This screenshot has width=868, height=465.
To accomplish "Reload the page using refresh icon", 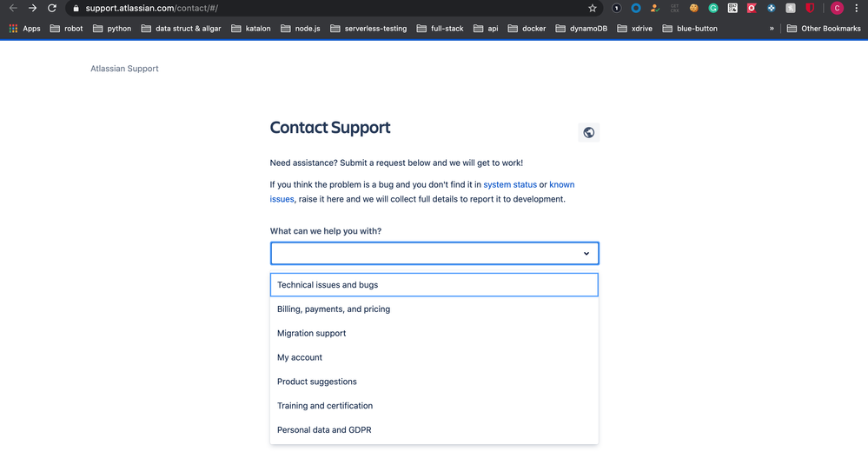I will (51, 9).
